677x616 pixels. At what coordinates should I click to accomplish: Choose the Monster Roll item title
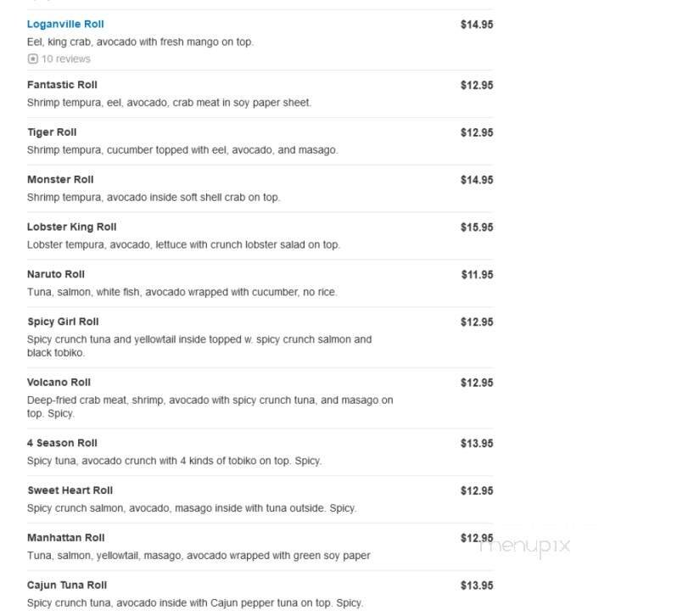click(x=60, y=180)
